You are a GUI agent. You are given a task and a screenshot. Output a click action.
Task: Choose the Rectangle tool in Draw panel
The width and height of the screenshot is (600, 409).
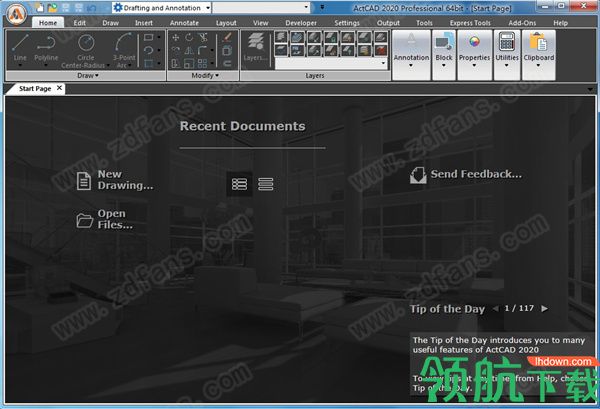148,37
